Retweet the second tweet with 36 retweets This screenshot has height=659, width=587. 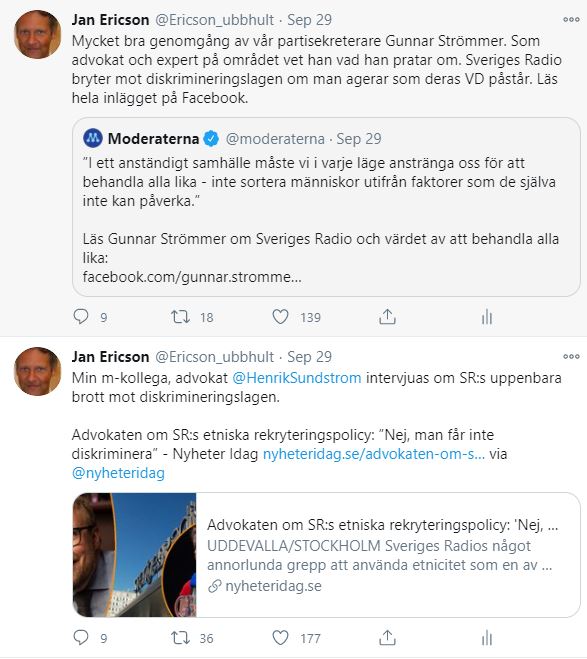[x=180, y=638]
